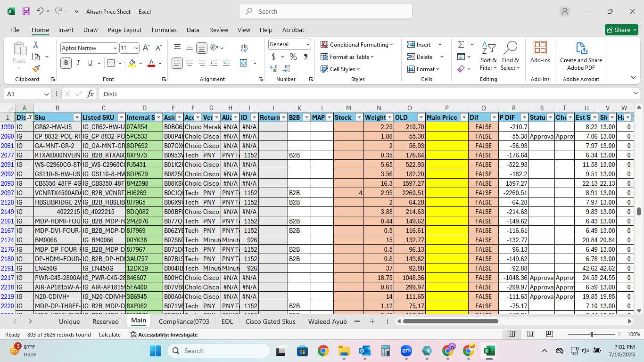The height and width of the screenshot is (362, 644).
Task: Click Accessibility: Investigate in status bar
Action: point(164,335)
